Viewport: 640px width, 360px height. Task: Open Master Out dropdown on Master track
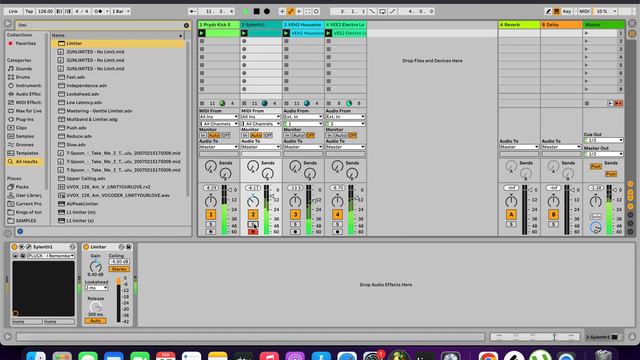click(603, 154)
